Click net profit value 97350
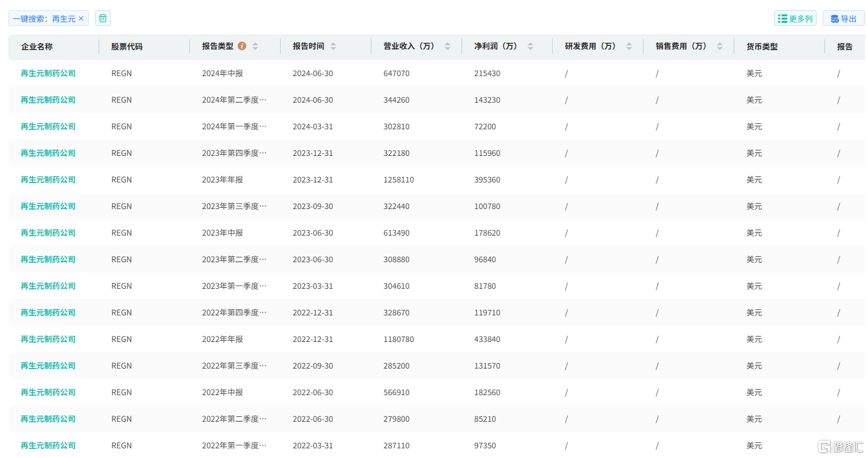 [485, 445]
